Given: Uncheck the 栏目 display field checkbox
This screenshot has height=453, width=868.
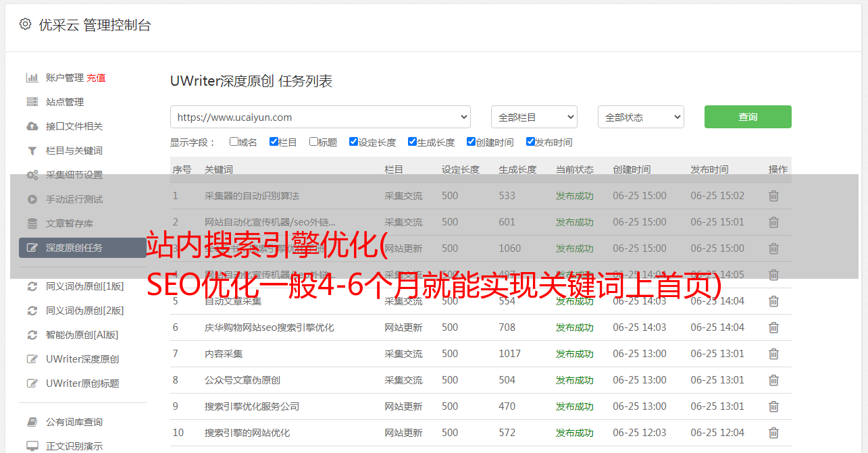Looking at the screenshot, I should [x=274, y=142].
